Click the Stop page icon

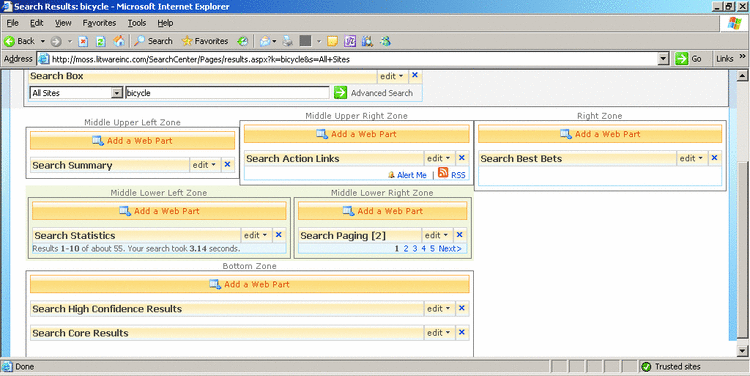(83, 42)
